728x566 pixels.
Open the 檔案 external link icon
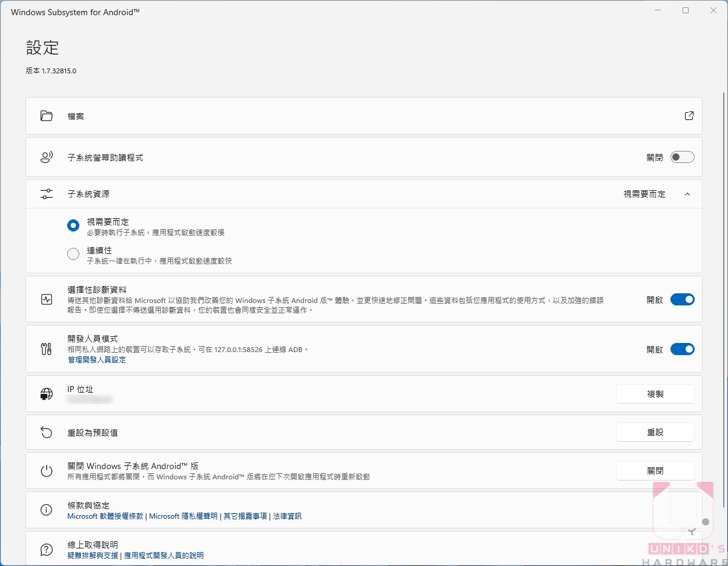click(689, 116)
